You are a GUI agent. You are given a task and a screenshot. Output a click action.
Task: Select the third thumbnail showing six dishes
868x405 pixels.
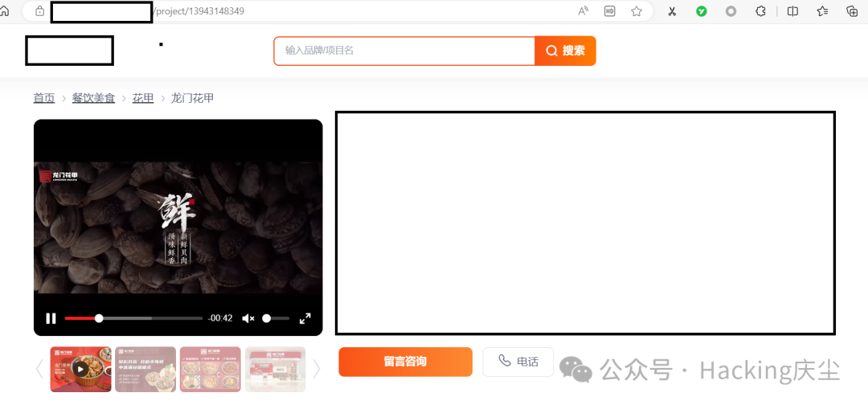coord(211,369)
